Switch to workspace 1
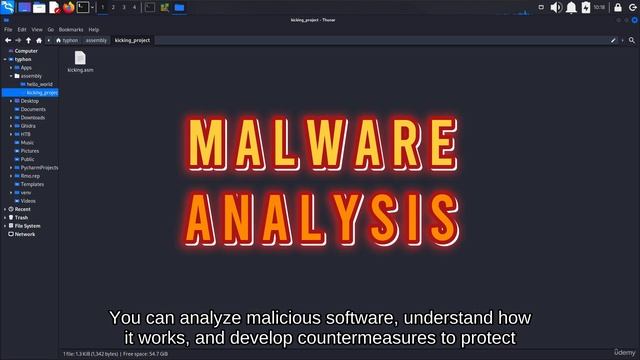This screenshot has height=360, width=640. pyautogui.click(x=103, y=7)
